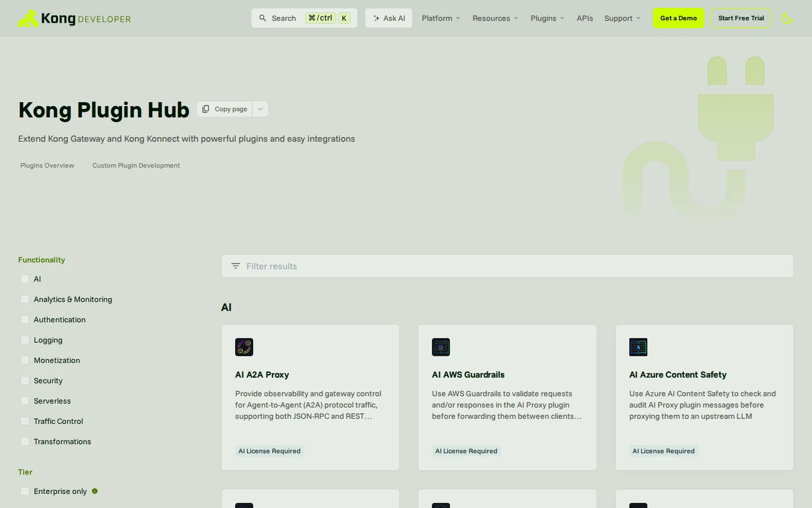Switch to Custom Plugin Development tab
Screen dimensions: 812x508
click(136, 165)
